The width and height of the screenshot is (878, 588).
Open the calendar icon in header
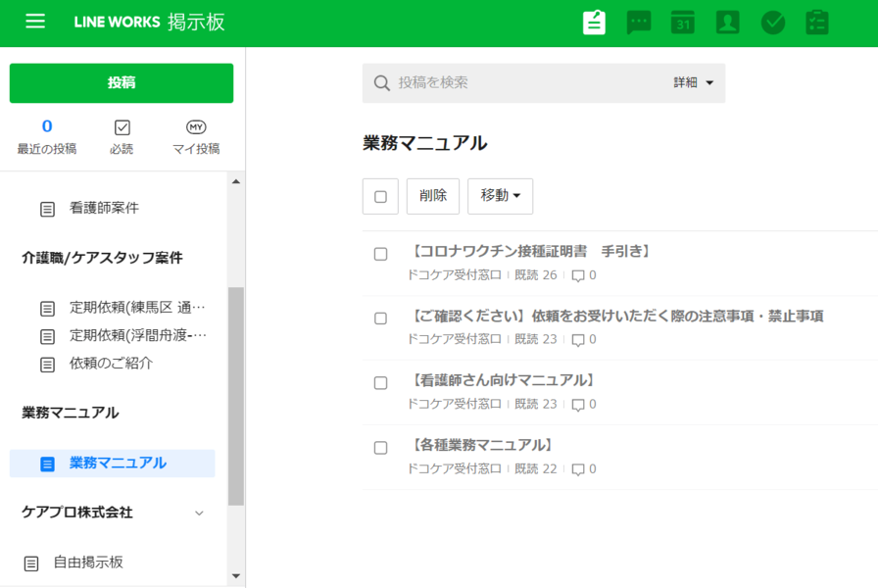coord(683,23)
